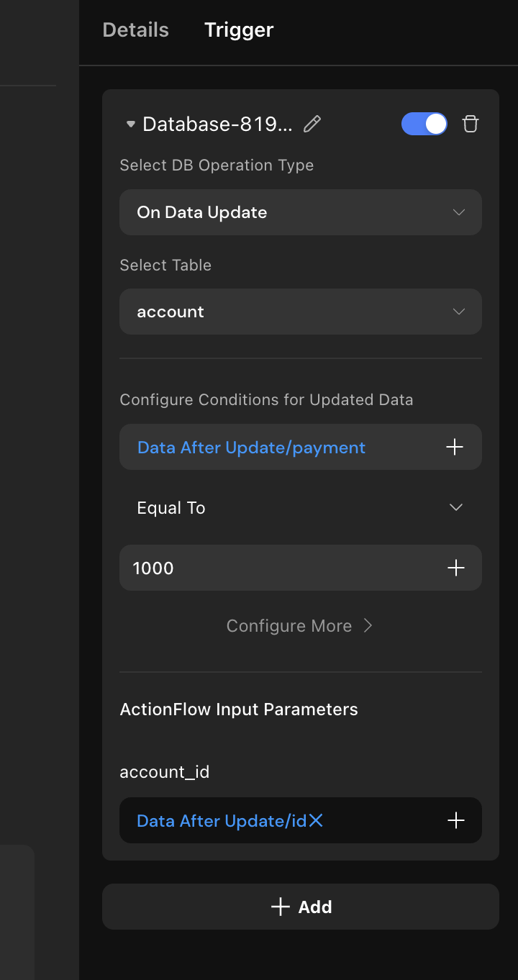Open the On Data Update dropdown
The height and width of the screenshot is (980, 518).
point(301,212)
